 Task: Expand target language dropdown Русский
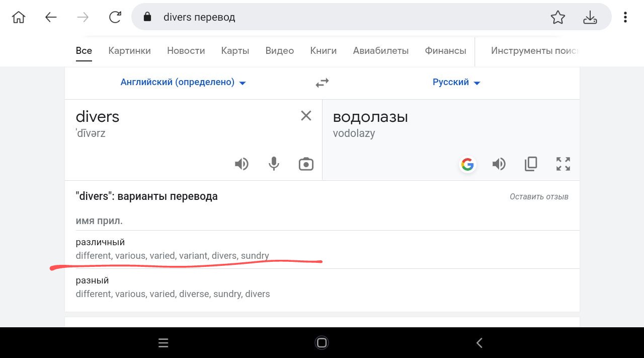(x=456, y=82)
